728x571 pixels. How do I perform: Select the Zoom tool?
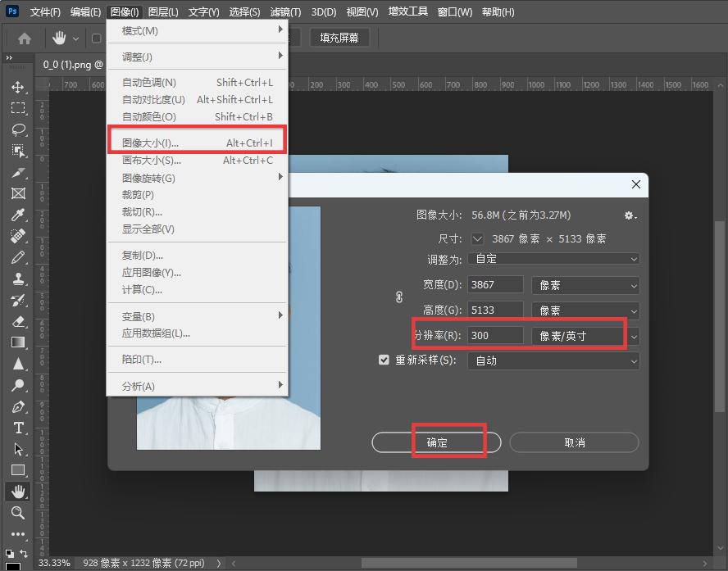[18, 514]
